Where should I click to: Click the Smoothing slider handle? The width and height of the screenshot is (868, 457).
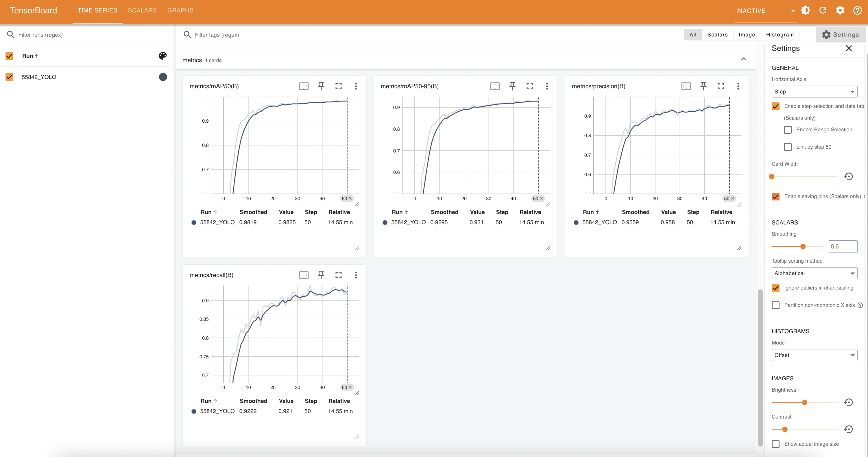[803, 247]
